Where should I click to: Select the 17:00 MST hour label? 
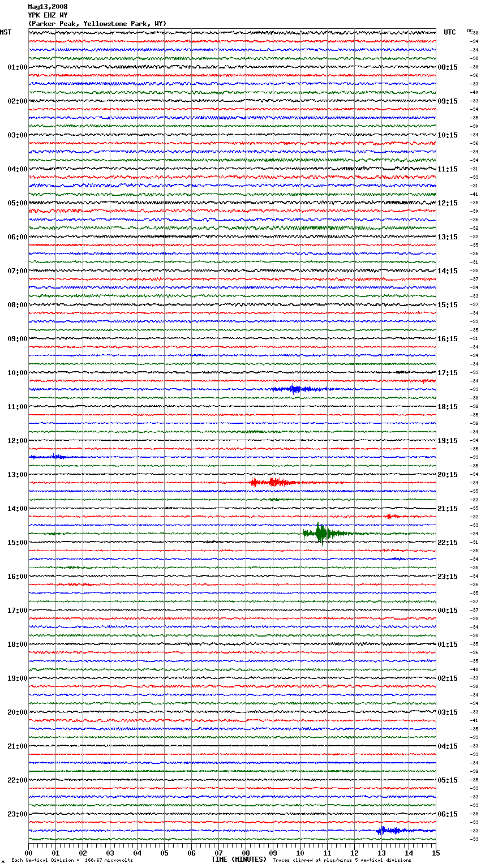pos(18,611)
